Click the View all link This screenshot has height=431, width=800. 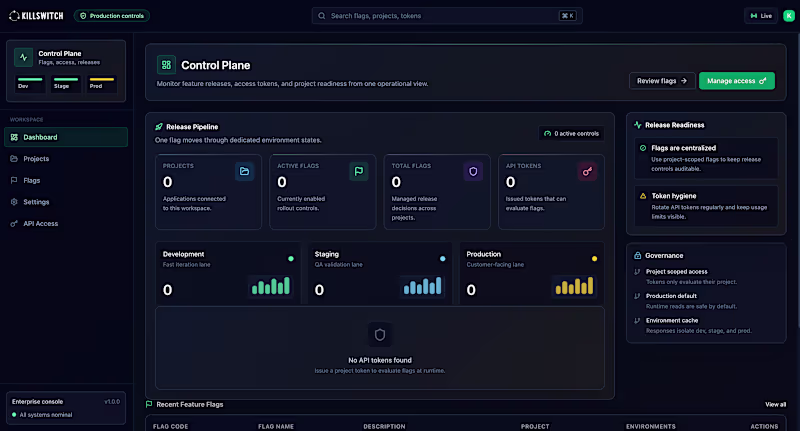click(776, 404)
